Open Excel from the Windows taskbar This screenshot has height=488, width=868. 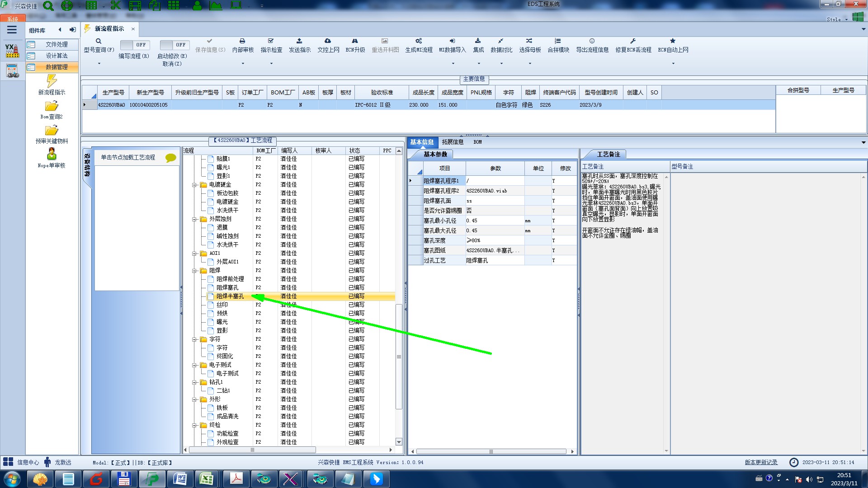point(207,479)
